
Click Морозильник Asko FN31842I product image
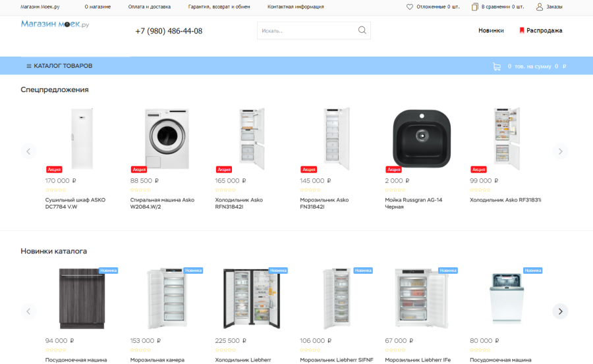pos(337,139)
